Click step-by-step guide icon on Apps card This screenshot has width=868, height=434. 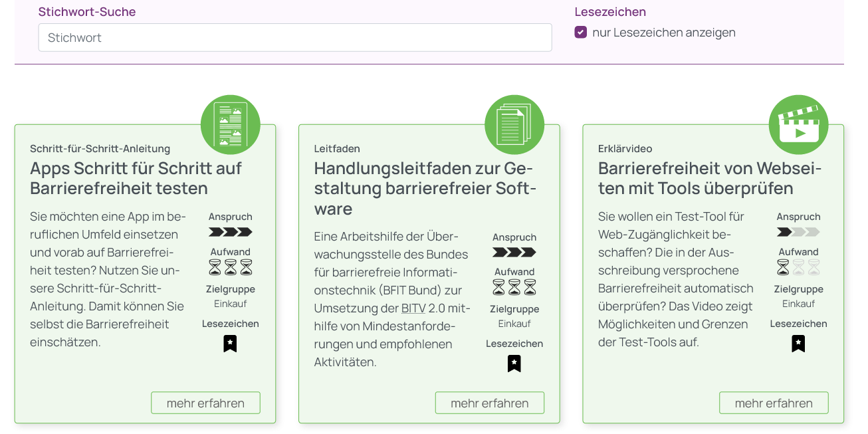tap(231, 124)
